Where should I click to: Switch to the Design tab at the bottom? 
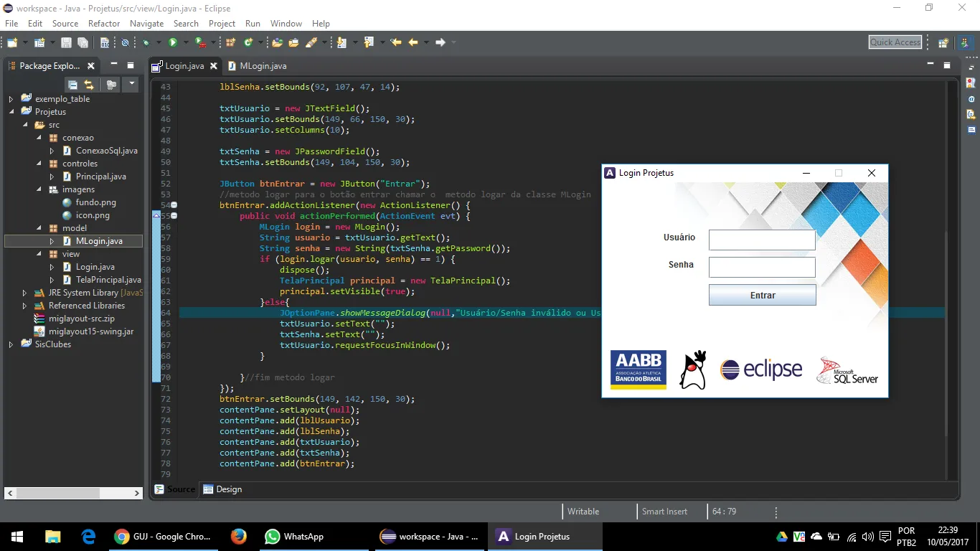[x=228, y=489]
